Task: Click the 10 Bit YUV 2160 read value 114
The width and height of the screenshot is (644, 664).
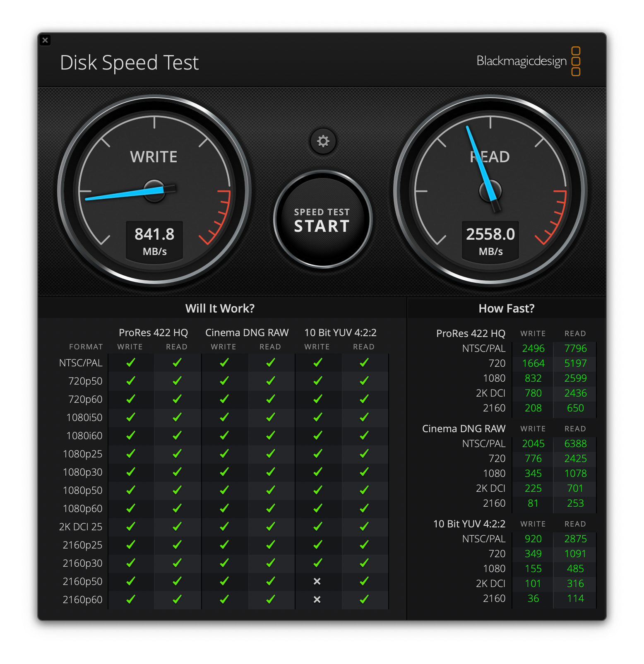Action: pyautogui.click(x=575, y=599)
